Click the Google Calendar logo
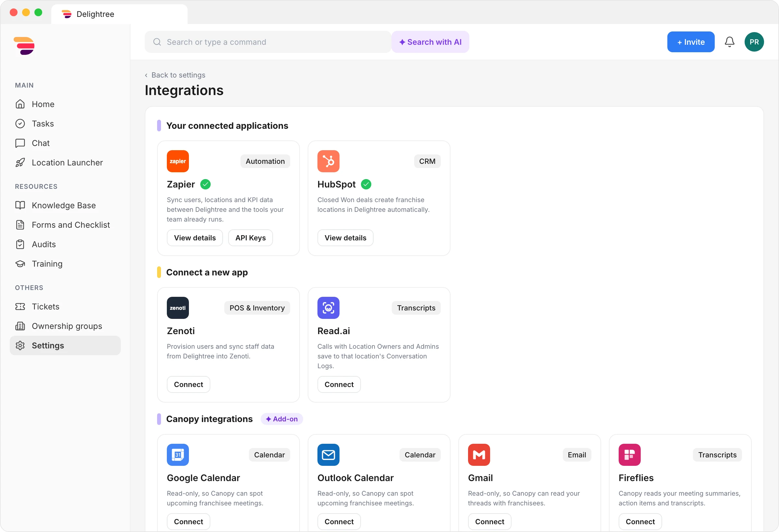779x532 pixels. tap(178, 454)
